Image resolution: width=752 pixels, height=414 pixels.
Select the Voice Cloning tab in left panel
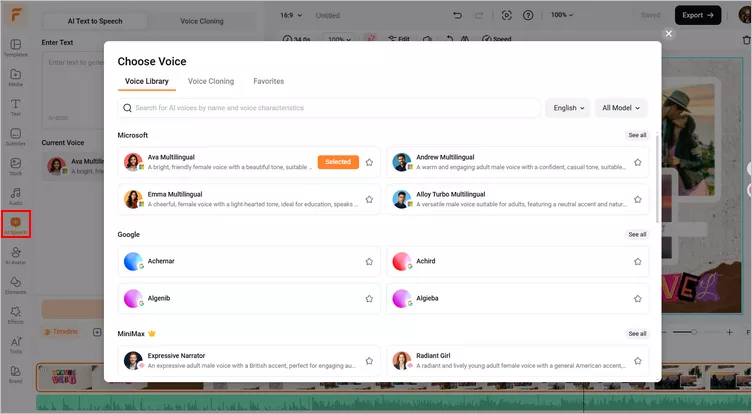pyautogui.click(x=201, y=21)
